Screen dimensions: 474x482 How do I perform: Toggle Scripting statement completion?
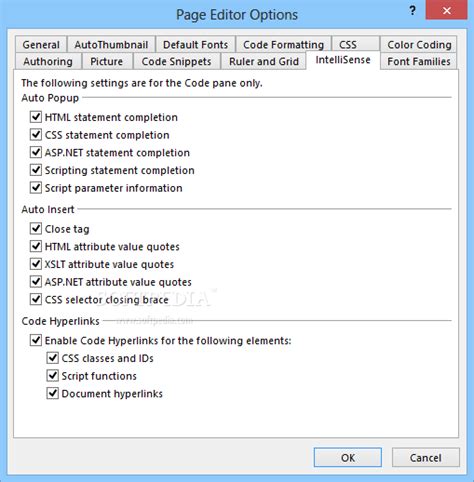pos(36,170)
